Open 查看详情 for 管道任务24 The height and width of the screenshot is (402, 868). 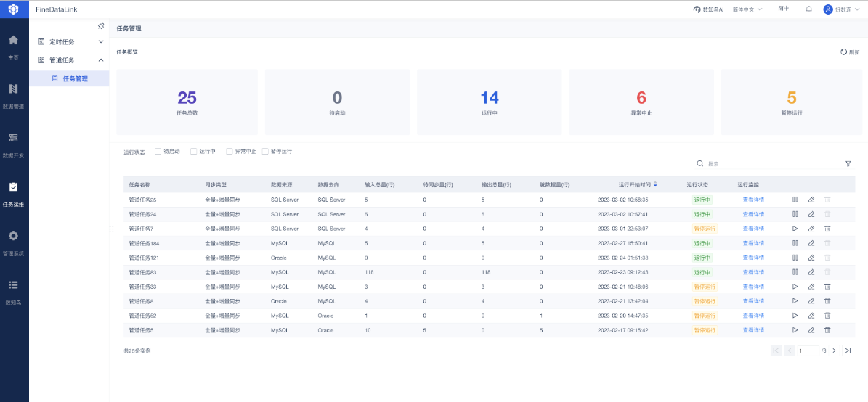point(753,214)
